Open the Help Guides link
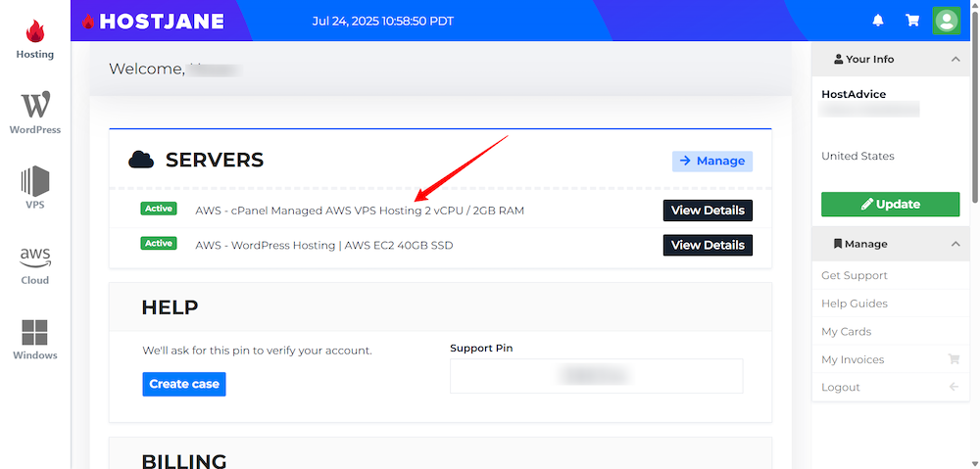 point(855,304)
